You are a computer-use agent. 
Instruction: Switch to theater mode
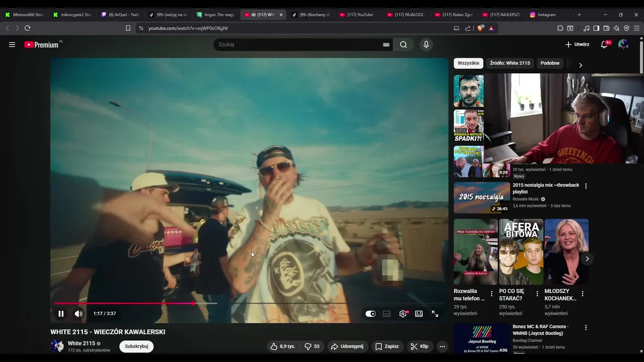419,314
